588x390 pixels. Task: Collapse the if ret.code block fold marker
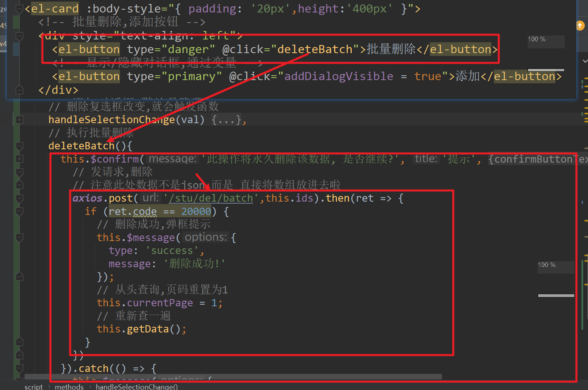coord(19,211)
